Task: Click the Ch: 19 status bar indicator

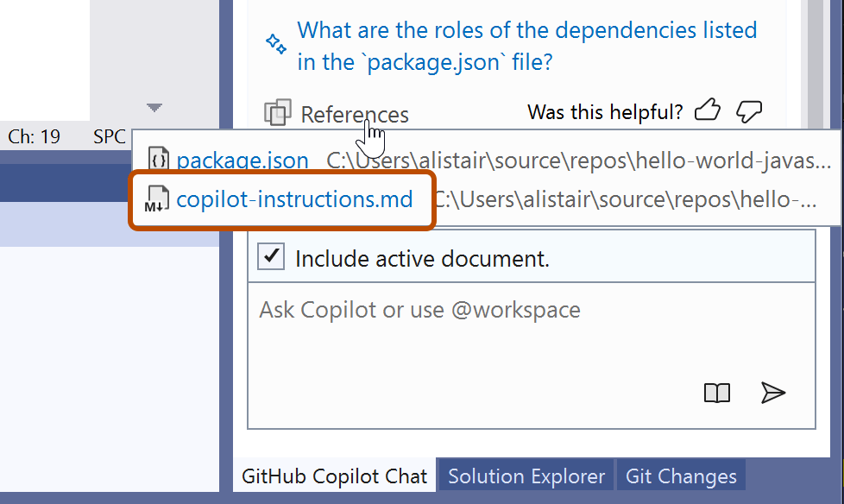Action: 34,136
